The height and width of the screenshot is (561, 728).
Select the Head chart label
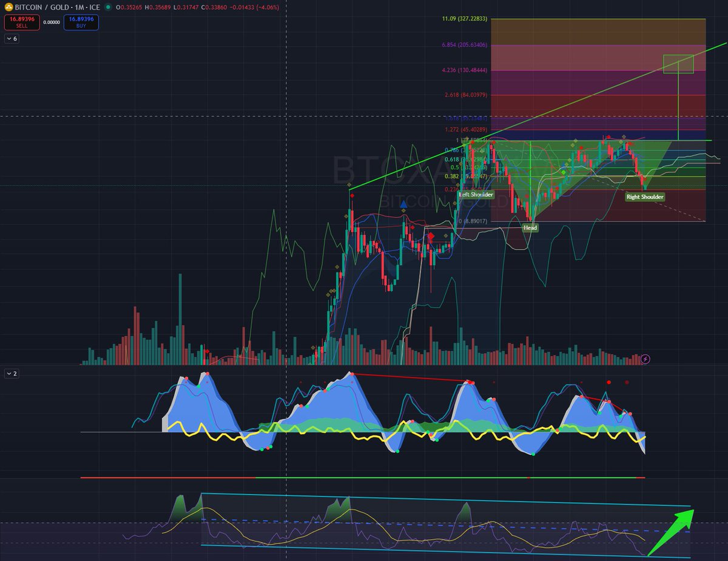(530, 227)
